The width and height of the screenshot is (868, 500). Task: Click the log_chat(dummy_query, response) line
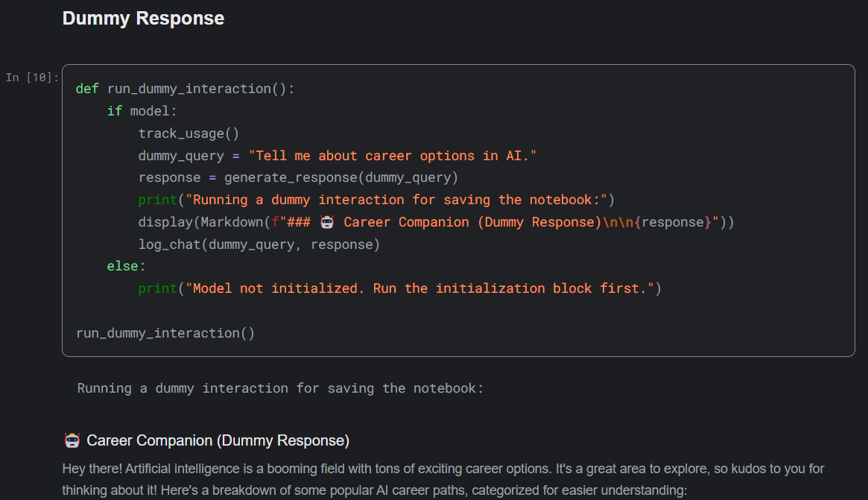[259, 244]
